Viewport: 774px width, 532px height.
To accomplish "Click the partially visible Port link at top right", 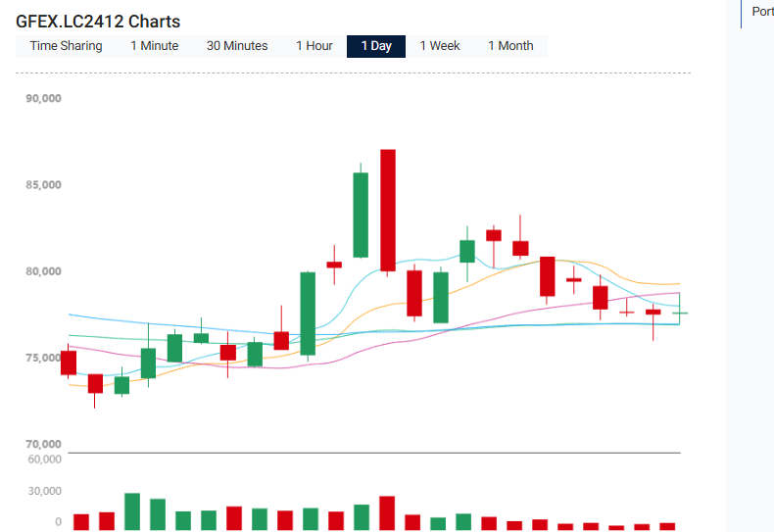I will [762, 12].
